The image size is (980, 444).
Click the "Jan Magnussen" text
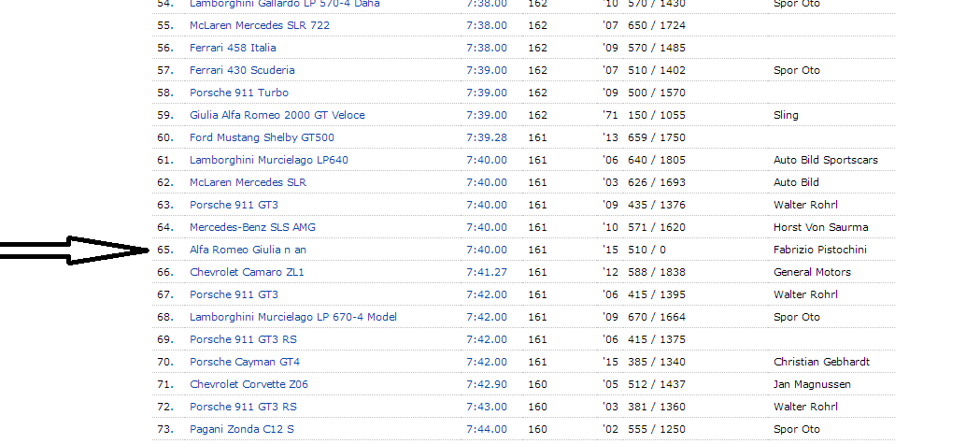tap(812, 385)
